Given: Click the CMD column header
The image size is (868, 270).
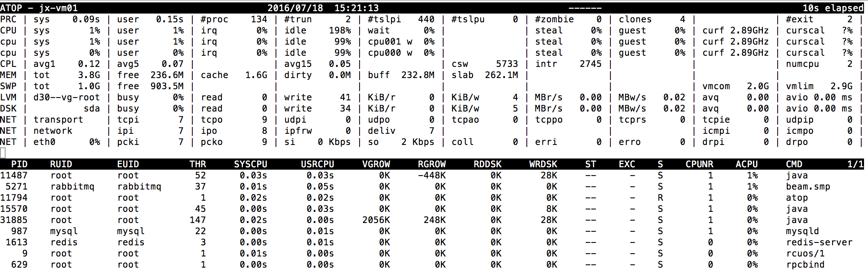Looking at the screenshot, I should [794, 164].
